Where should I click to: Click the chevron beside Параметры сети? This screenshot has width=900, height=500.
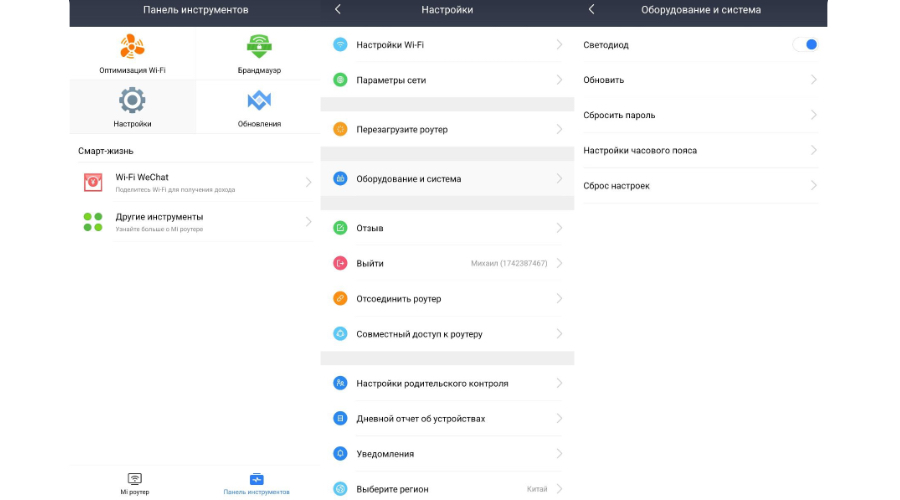click(x=559, y=80)
